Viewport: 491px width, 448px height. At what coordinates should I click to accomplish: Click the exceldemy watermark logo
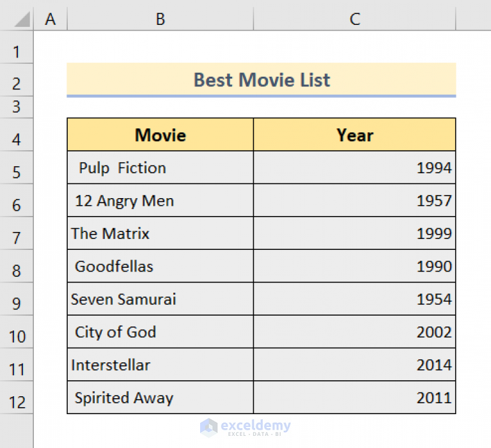pyautogui.click(x=245, y=428)
